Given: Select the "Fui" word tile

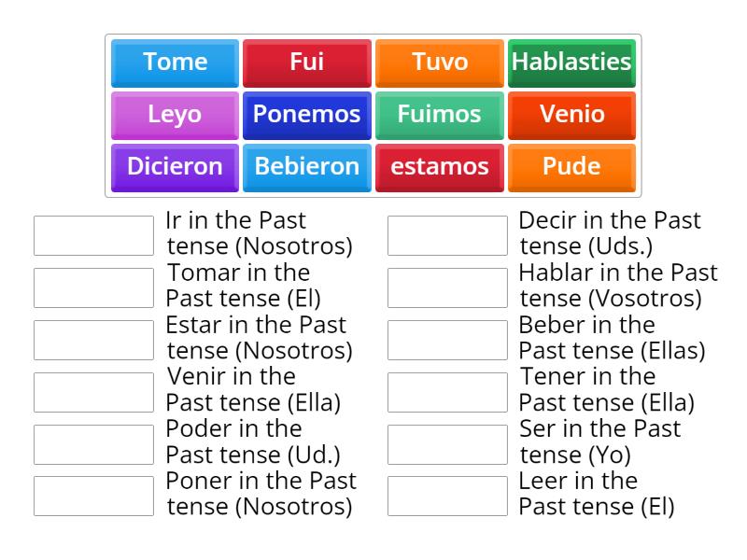Looking at the screenshot, I should (306, 63).
